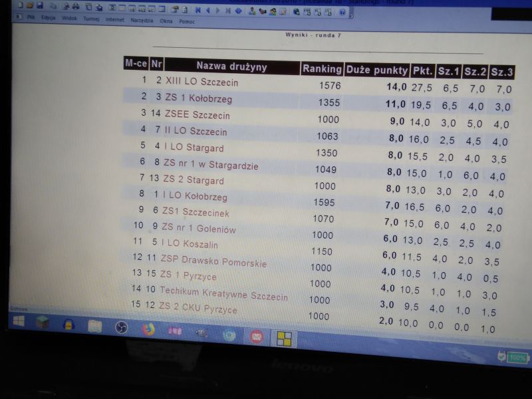Image resolution: width=532 pixels, height=399 pixels.
Task: Select team 'I LO Kołobrzeg'
Action: (x=195, y=196)
